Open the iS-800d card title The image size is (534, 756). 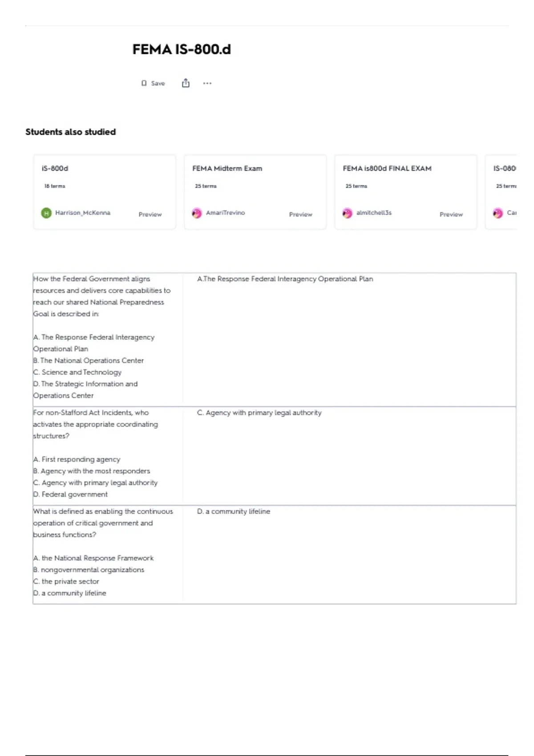55,169
